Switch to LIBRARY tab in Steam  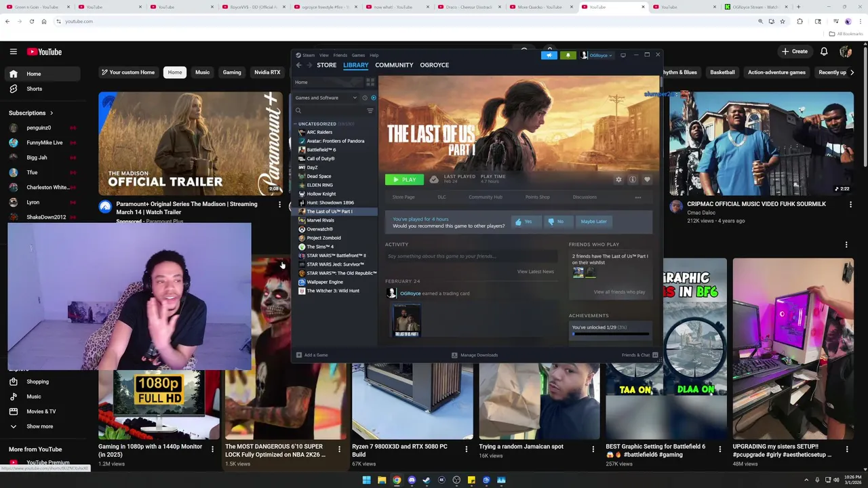355,65
